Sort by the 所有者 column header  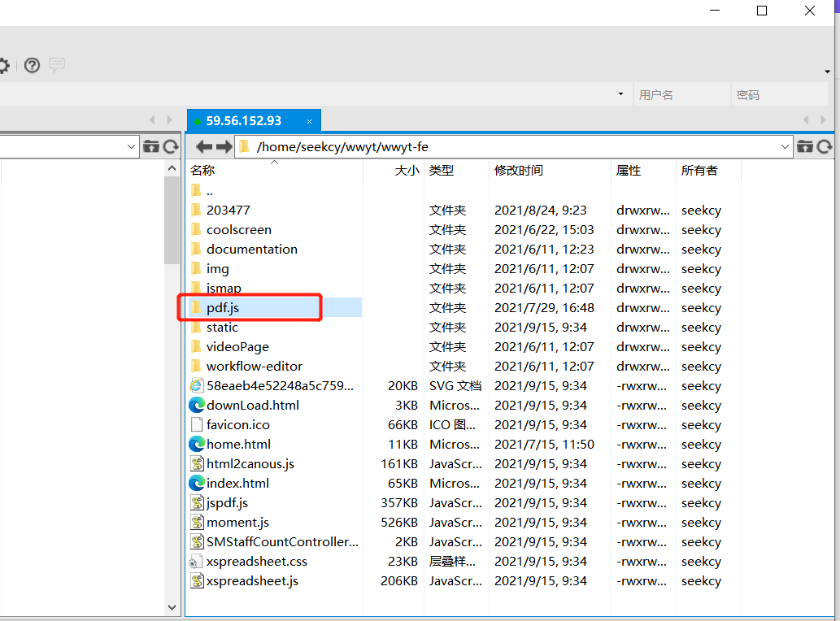(699, 171)
